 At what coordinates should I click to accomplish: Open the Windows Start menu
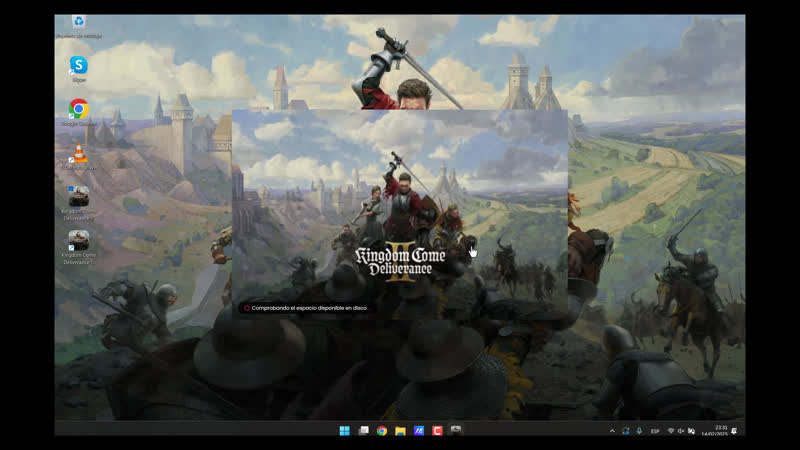tap(344, 431)
